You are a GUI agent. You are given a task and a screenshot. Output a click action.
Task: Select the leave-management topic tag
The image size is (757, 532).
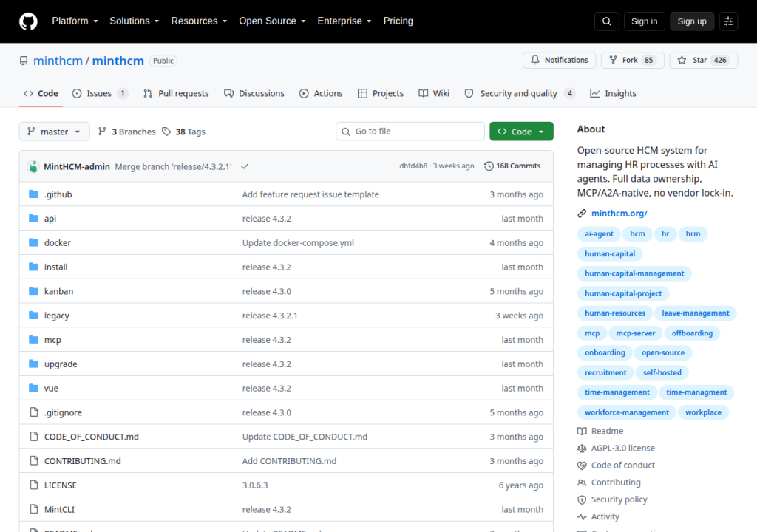coord(695,313)
